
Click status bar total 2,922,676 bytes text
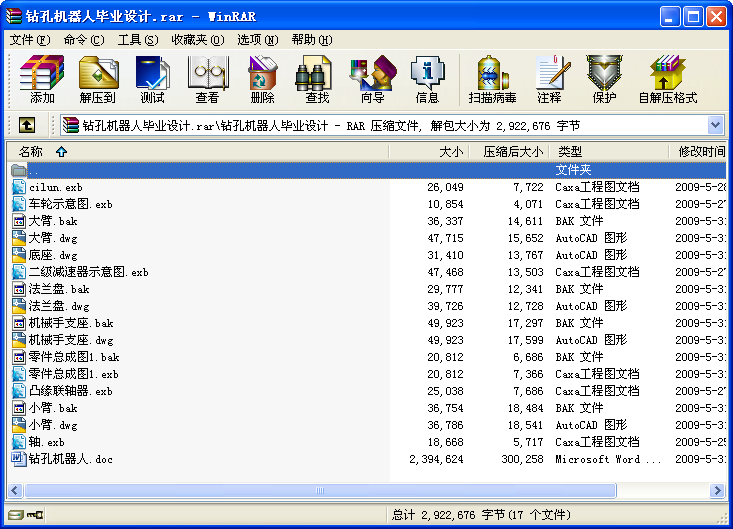tap(481, 515)
